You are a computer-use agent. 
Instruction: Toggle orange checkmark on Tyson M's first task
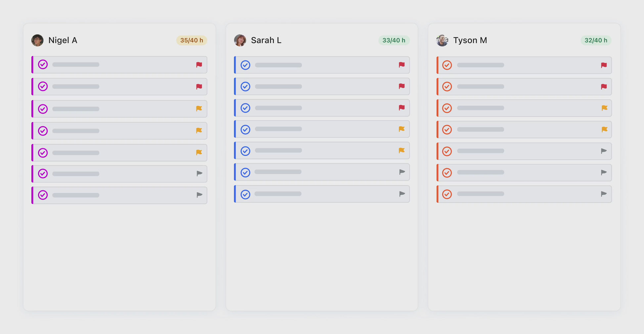tap(447, 65)
